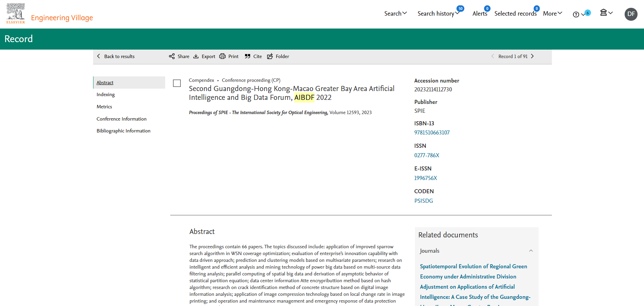
Task: Click the Selected records count badge
Action: [537, 8]
